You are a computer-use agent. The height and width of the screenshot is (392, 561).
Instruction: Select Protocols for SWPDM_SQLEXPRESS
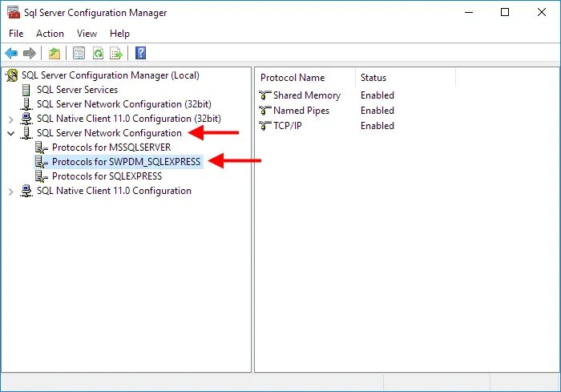(x=127, y=162)
